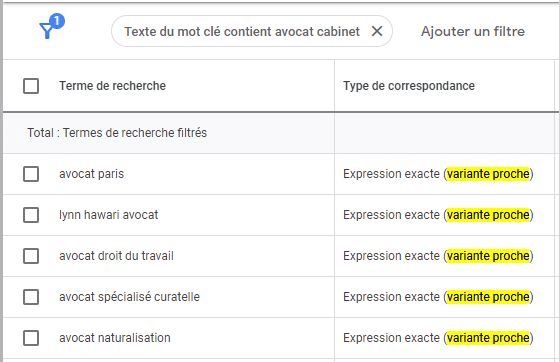
Task: Open the filter chip 'Texte du mot clé contient'
Action: [242, 31]
